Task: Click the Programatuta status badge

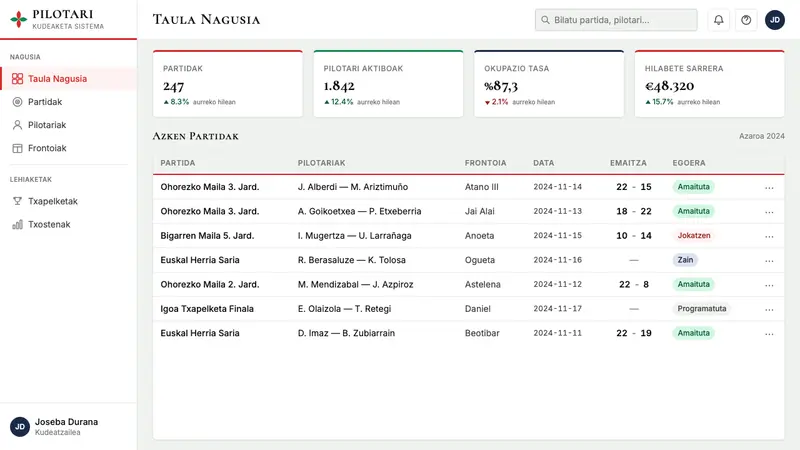Action: coord(702,309)
